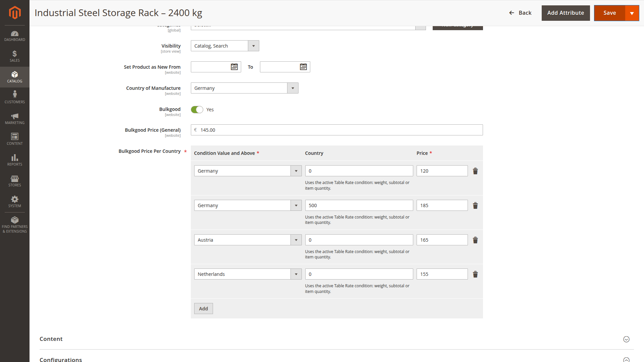This screenshot has width=644, height=362.
Task: Delete the Germany 185 price row
Action: (475, 205)
